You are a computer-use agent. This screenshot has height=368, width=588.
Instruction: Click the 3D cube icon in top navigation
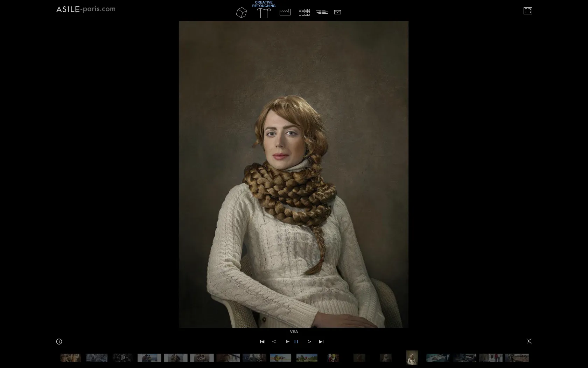click(x=241, y=13)
